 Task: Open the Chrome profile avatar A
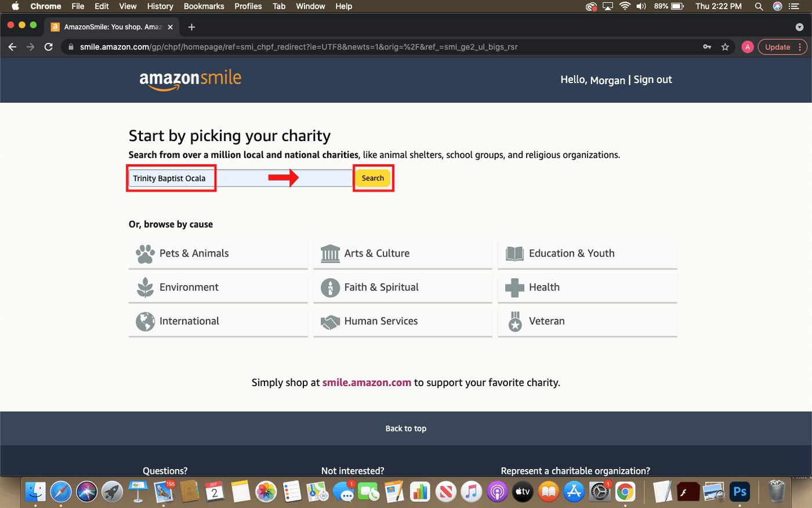pyautogui.click(x=748, y=47)
